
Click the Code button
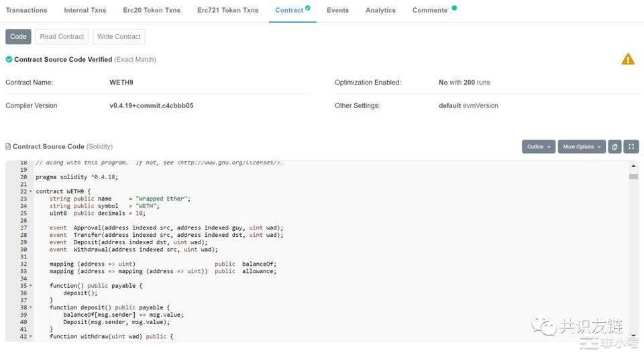pyautogui.click(x=18, y=36)
